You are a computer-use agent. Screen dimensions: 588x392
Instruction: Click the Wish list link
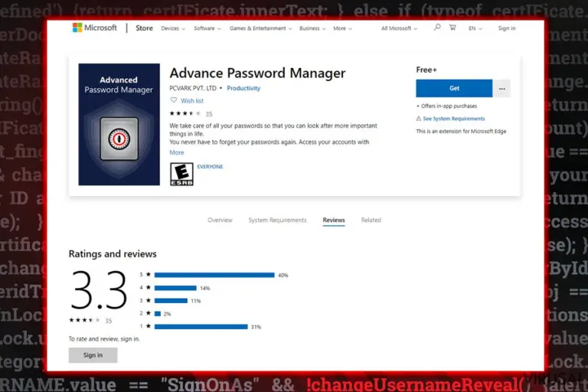[192, 100]
